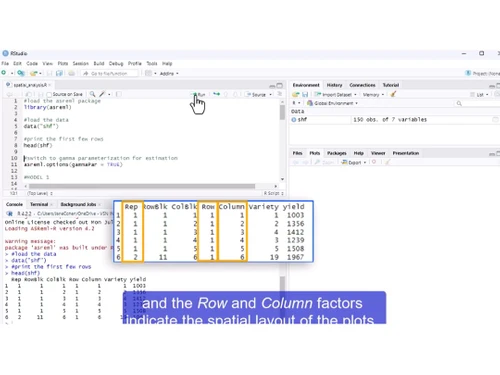
Task: Click the Source button
Action: (x=256, y=95)
